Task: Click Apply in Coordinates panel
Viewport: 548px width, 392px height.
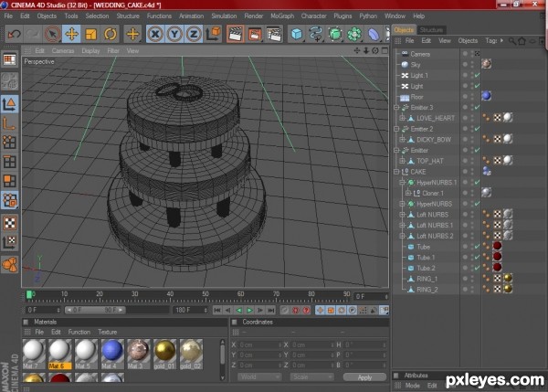Action: coord(364,377)
